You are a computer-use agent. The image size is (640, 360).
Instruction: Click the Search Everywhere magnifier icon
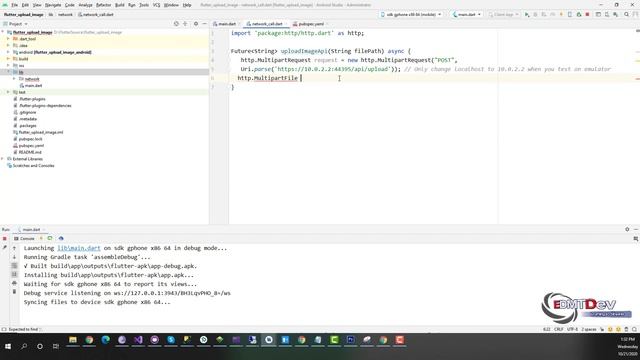(x=627, y=14)
